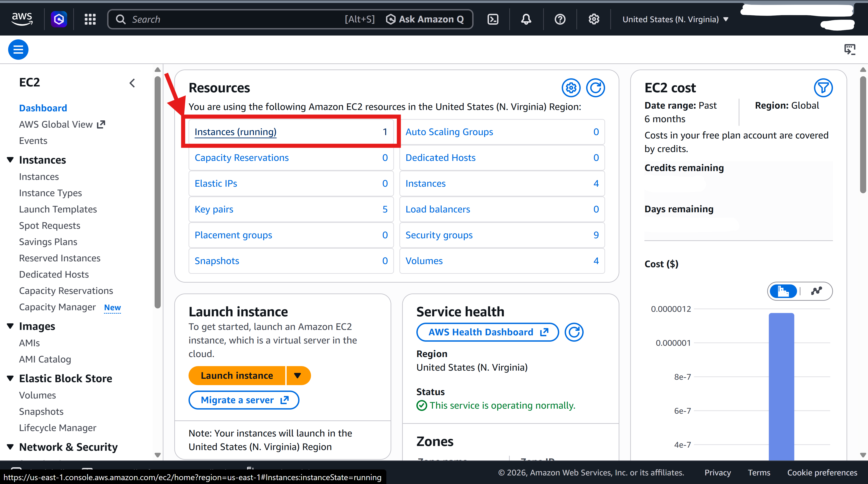The image size is (868, 484).
Task: Open the AWS Health Dashboard
Action: 488,332
